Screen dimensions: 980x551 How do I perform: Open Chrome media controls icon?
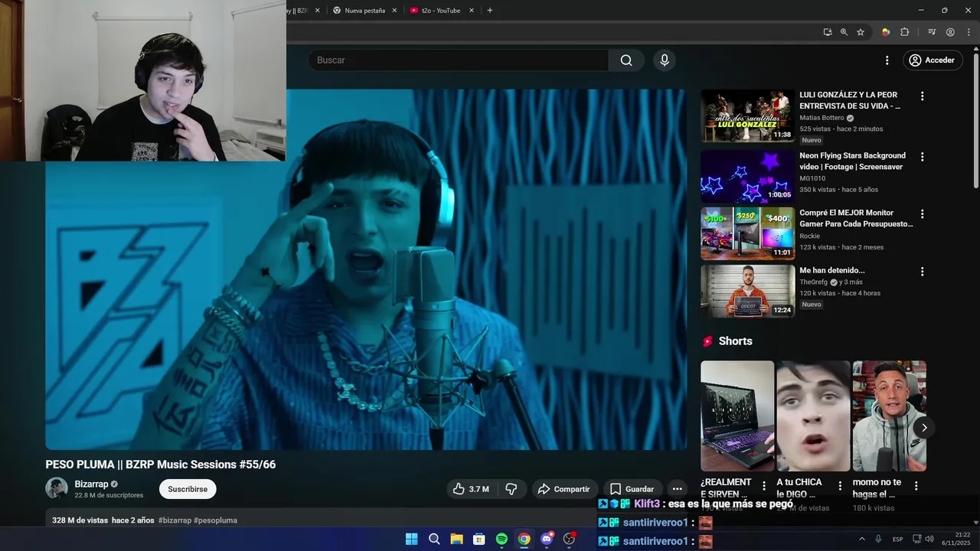point(932,32)
